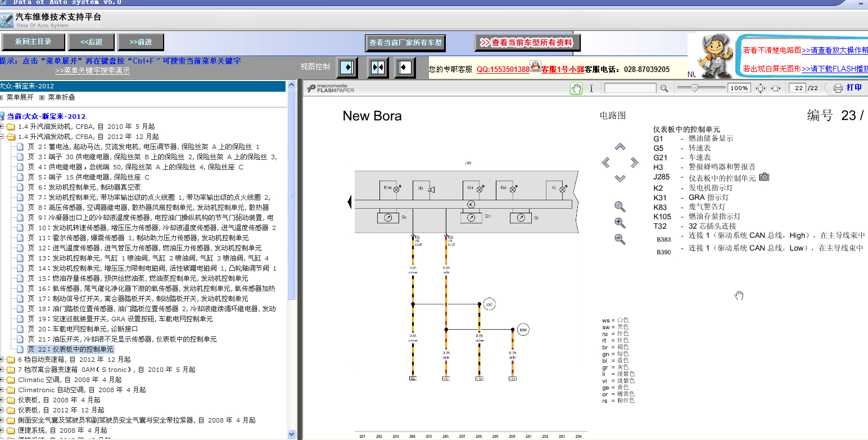Click the 菜单展开 list icon
868x440 pixels.
coord(2,97)
